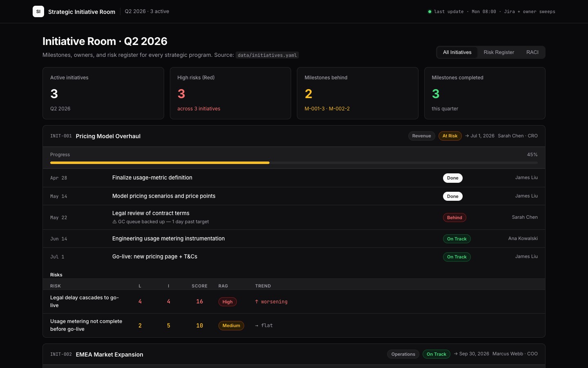Viewport: 588px width, 368px height.
Task: Click On Track badge for Engineering usage metering
Action: (457, 239)
